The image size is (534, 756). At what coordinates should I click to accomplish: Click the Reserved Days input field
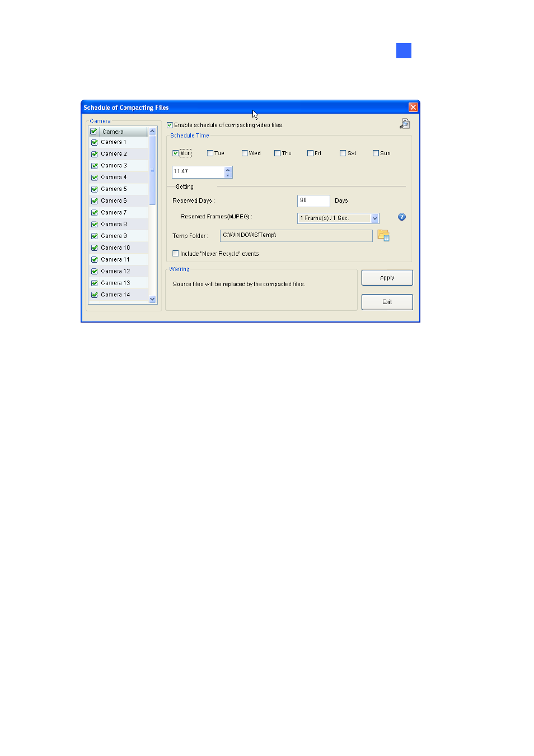click(313, 201)
